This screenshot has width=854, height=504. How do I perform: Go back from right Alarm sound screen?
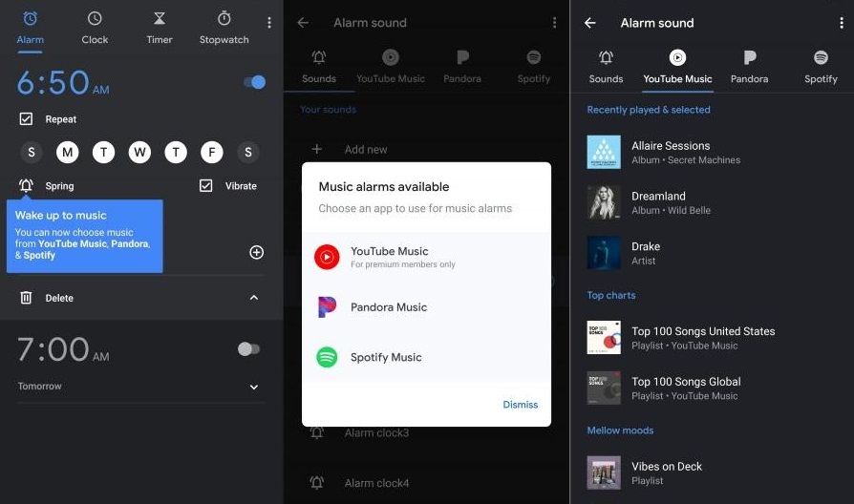click(x=589, y=23)
